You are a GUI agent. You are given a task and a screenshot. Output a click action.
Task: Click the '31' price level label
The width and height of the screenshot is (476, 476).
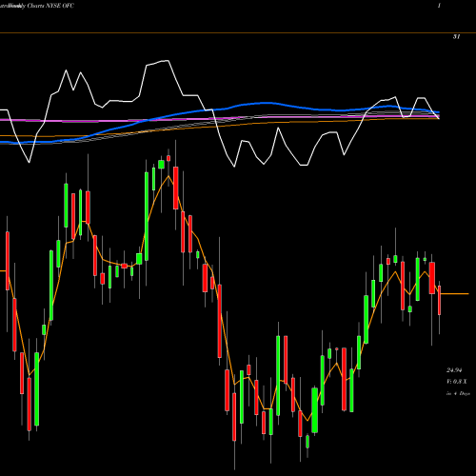click(x=456, y=36)
